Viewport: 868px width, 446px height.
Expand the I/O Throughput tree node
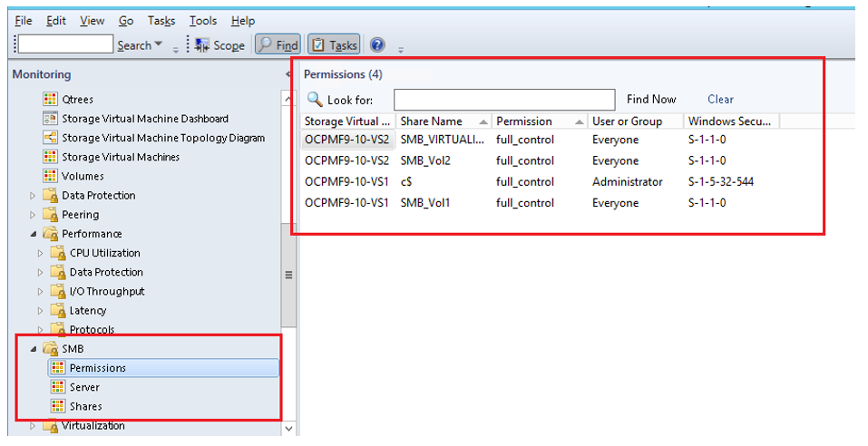(40, 292)
